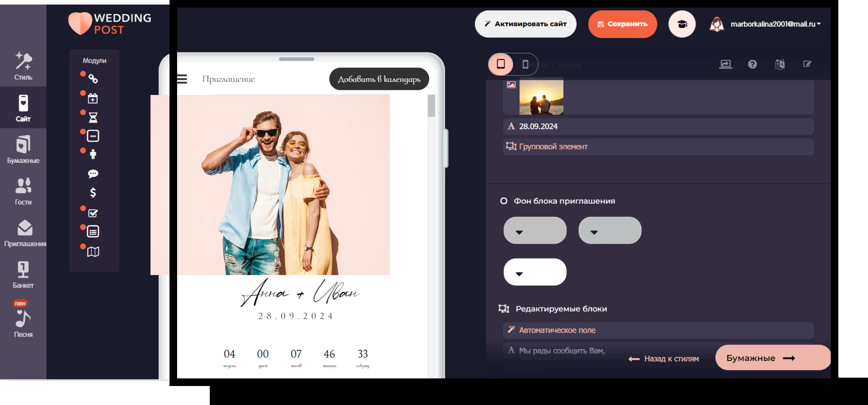Select the dollar sign module icon
The image size is (868, 405).
tap(93, 193)
